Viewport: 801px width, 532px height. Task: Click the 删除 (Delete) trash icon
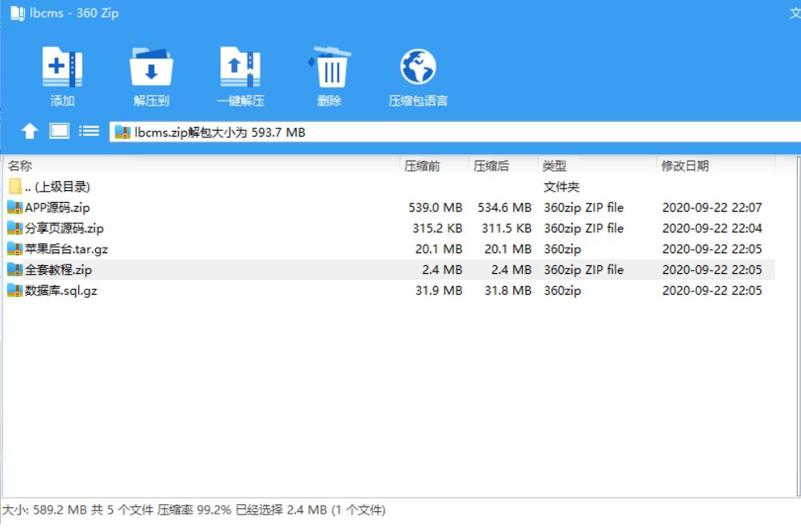coord(329,67)
